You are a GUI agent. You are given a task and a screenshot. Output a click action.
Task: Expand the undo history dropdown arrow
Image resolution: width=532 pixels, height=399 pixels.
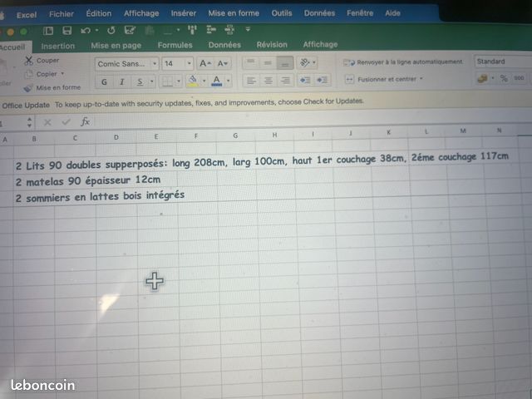96,31
